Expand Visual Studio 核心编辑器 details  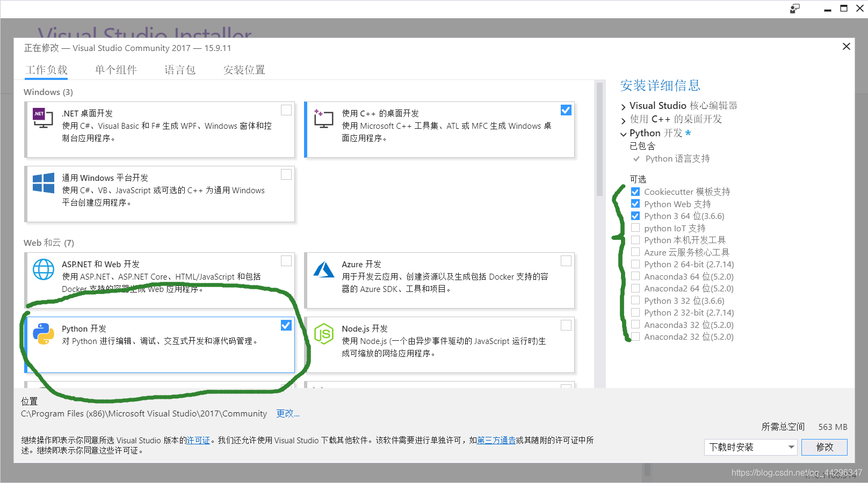pyautogui.click(x=624, y=107)
